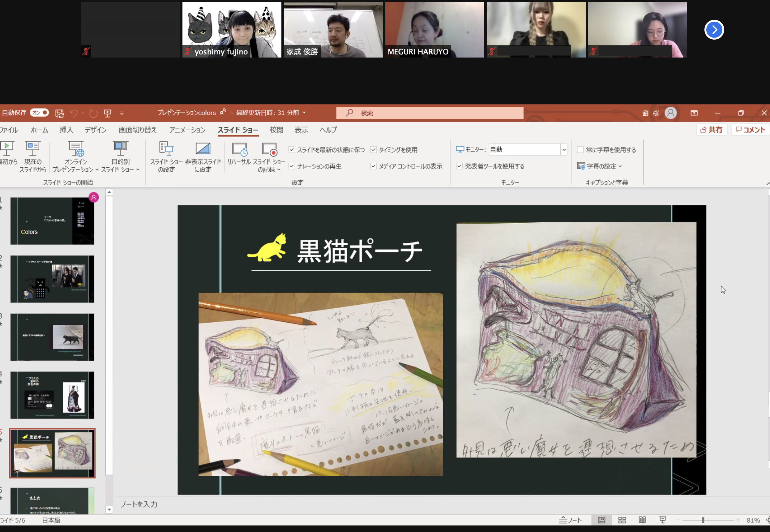Start slideshow from 現在のスライドから
Viewport: 770px width, 532px height.
pyautogui.click(x=32, y=157)
